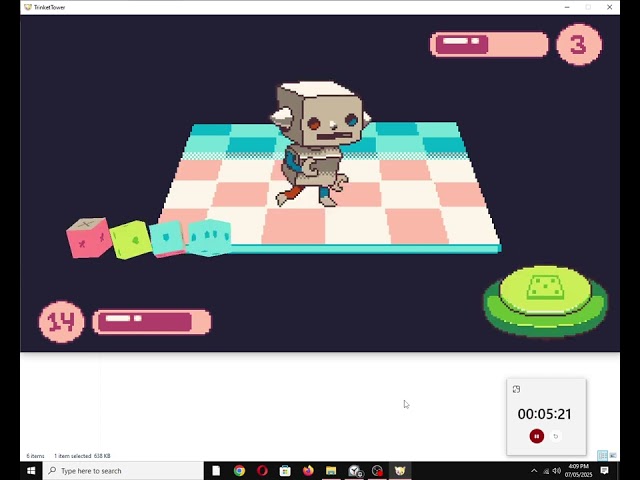Select the pink die with X marks
The image size is (640, 480).
pyautogui.click(x=89, y=238)
